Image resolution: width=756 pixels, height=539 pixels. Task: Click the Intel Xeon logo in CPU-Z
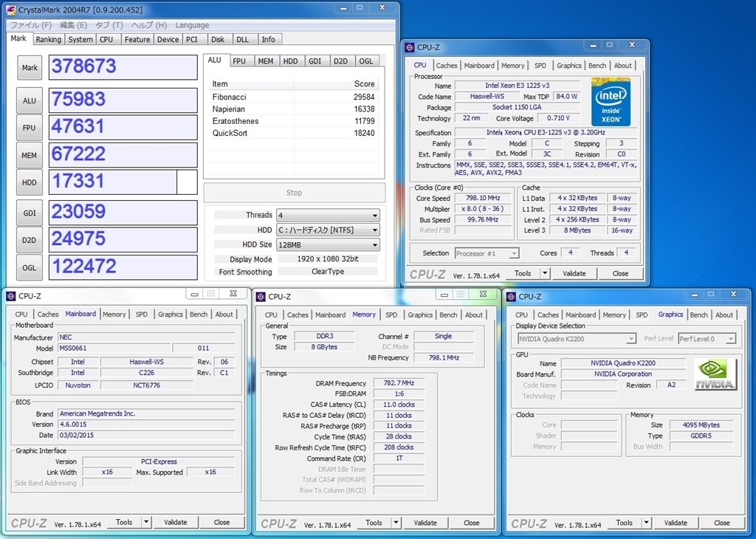pos(611,102)
